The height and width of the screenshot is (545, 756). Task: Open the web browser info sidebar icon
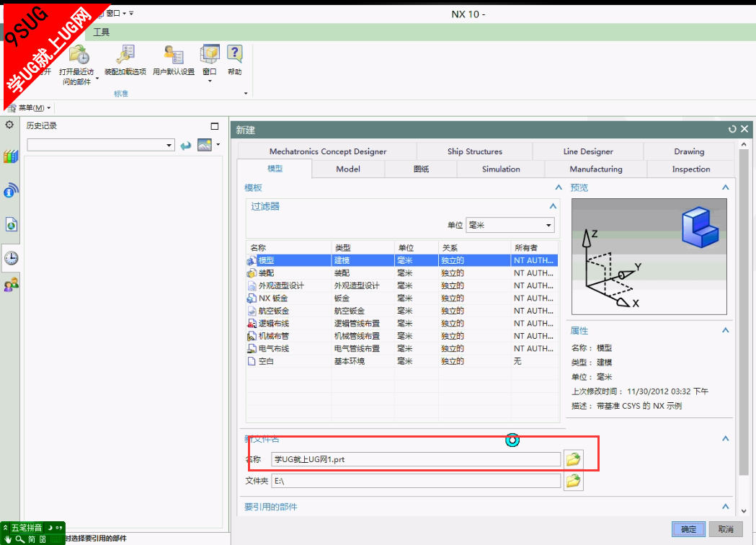(x=11, y=190)
